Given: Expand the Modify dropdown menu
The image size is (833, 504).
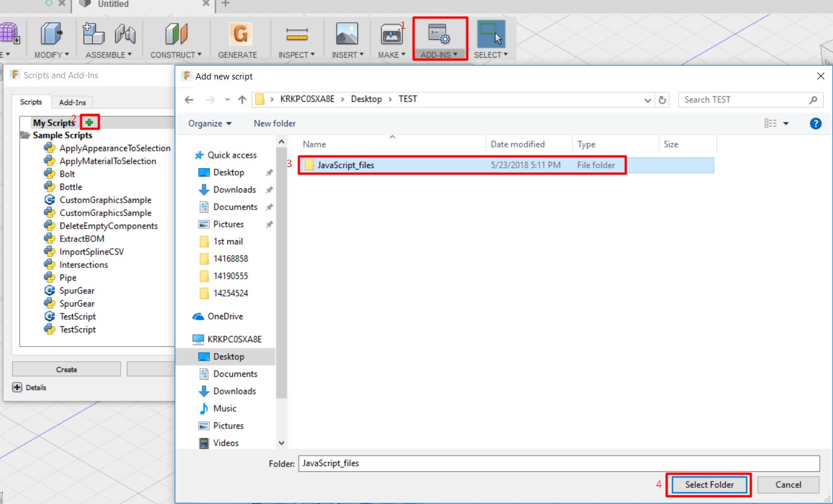Looking at the screenshot, I should 51,55.
